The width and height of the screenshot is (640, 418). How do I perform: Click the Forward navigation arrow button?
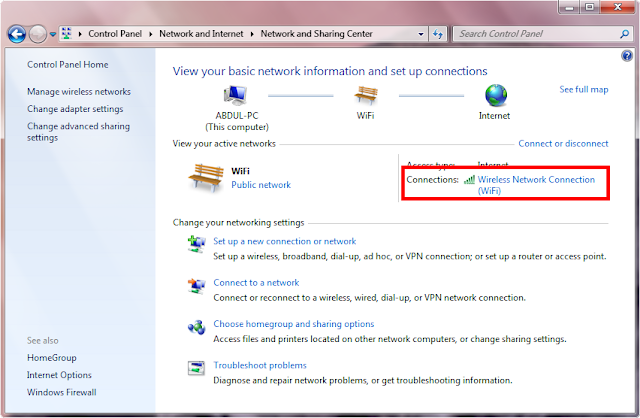pos(38,34)
